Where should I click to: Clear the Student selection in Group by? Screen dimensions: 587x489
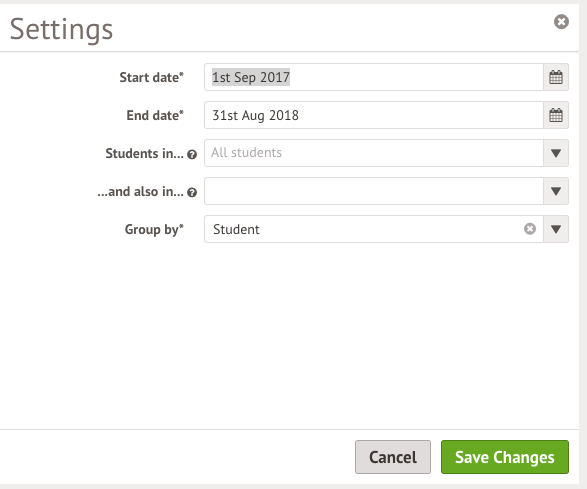tap(530, 229)
